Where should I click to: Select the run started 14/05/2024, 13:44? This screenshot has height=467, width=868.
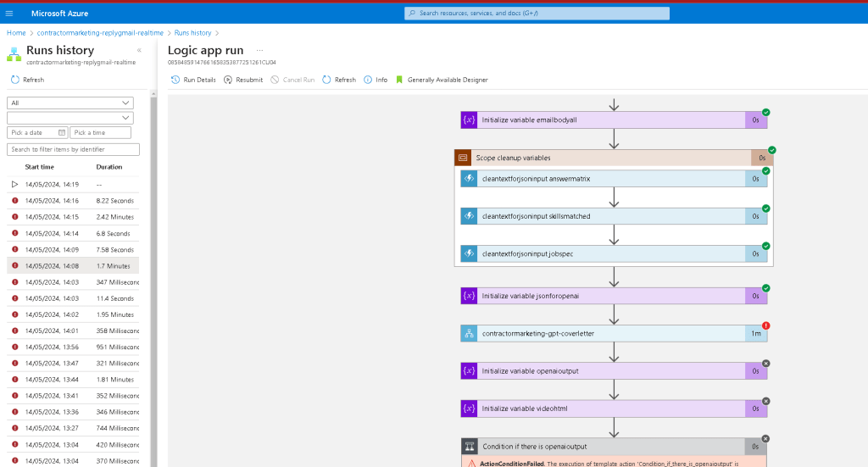point(73,380)
